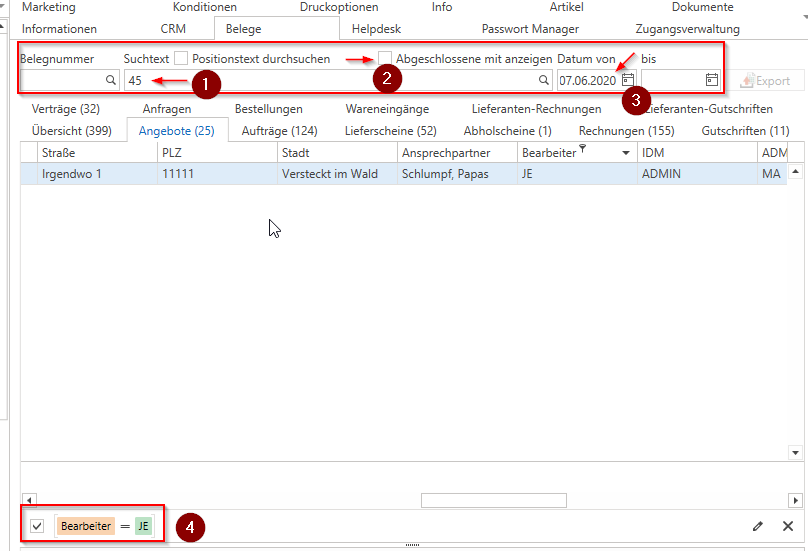Image resolution: width=808 pixels, height=551 pixels.
Task: Toggle Abgeschlossene mit anzeigen checkbox
Action: (x=385, y=59)
